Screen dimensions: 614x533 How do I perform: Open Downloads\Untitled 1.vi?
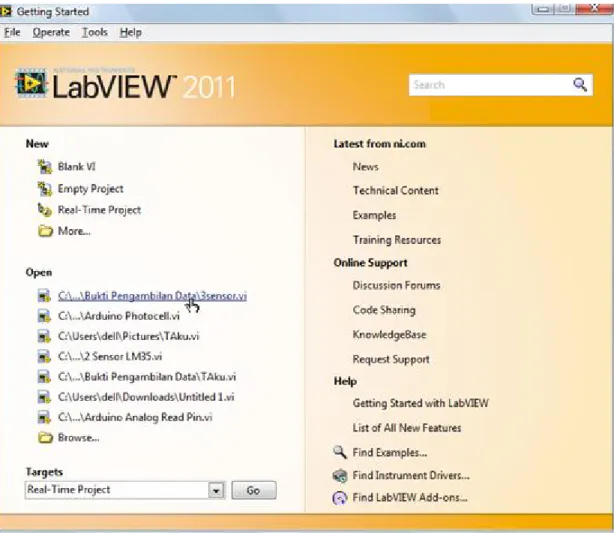pyautogui.click(x=146, y=397)
